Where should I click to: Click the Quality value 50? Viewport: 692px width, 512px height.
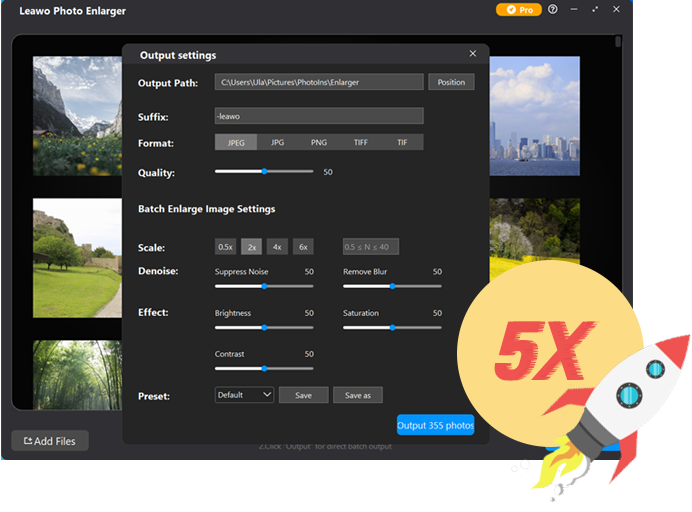pyautogui.click(x=327, y=172)
